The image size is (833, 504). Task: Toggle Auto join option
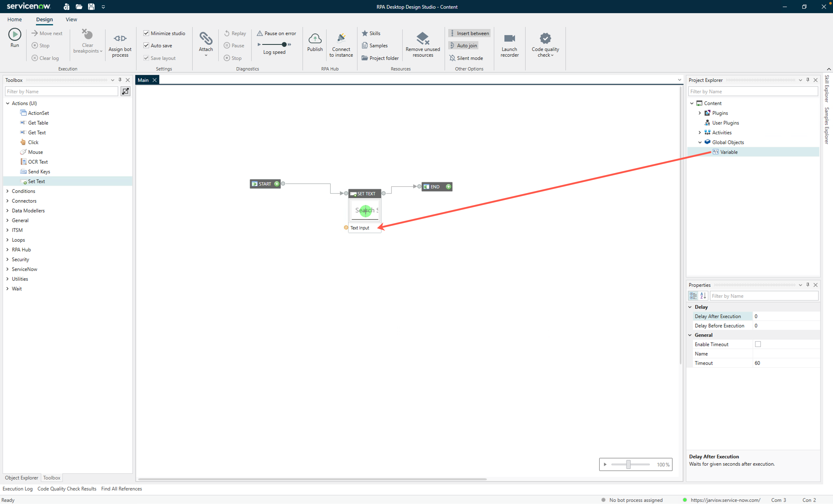pyautogui.click(x=463, y=45)
